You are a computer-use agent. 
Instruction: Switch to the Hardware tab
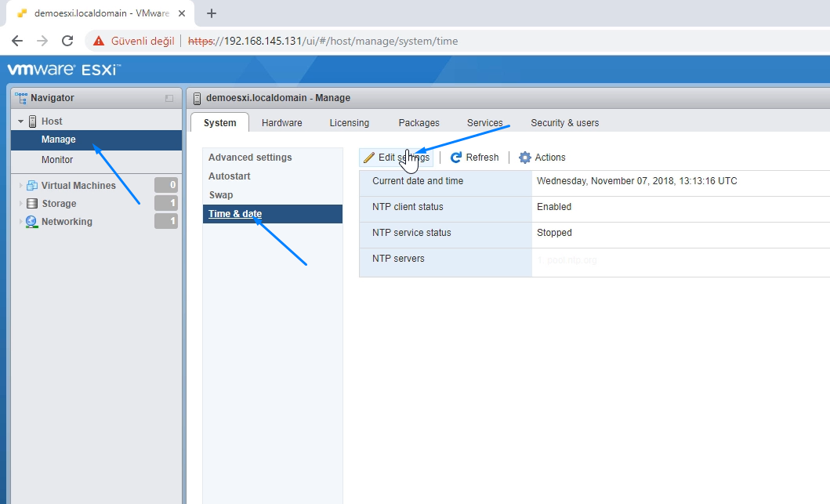(282, 123)
